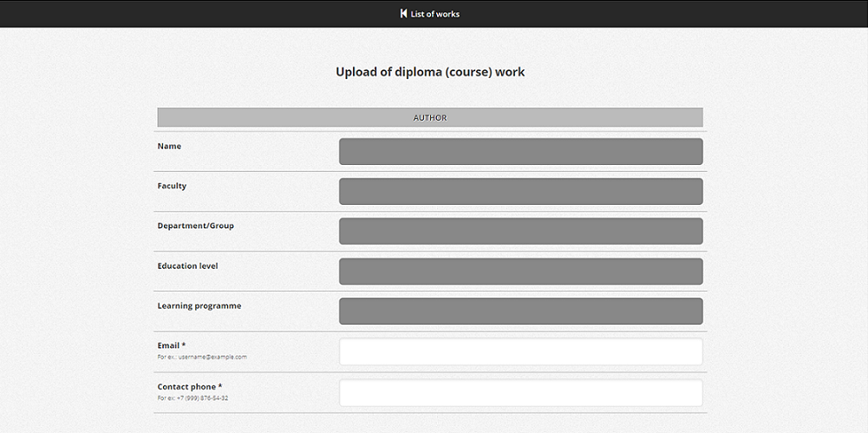Click the logo icon in top bar
Image resolution: width=868 pixels, height=433 pixels.
[403, 14]
